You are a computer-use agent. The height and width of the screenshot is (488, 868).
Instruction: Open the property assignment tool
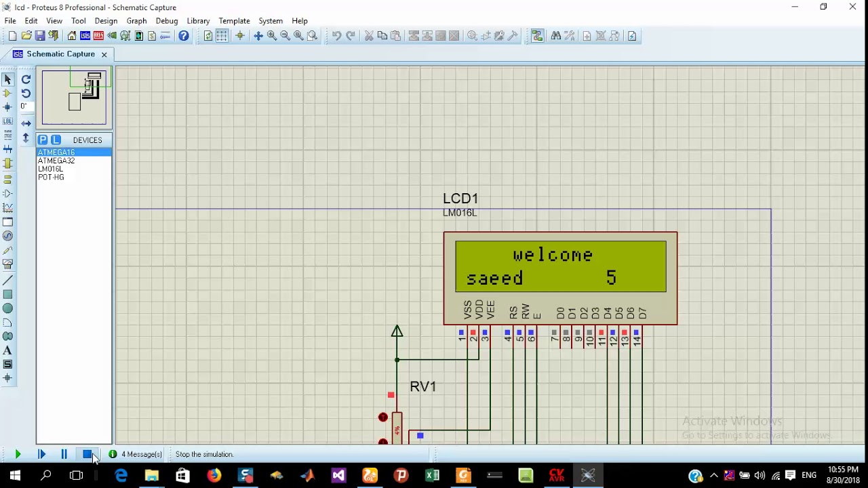coord(570,36)
